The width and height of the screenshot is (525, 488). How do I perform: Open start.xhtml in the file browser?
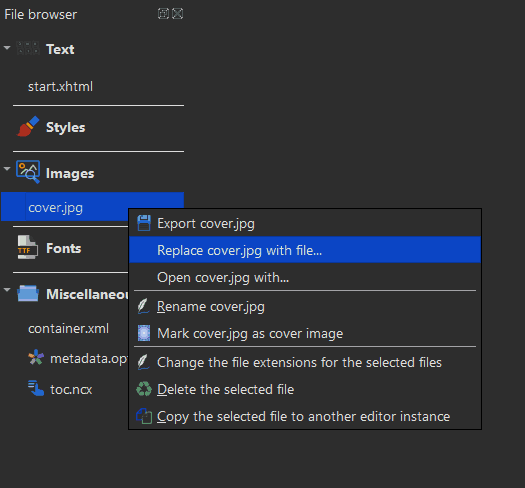(60, 86)
